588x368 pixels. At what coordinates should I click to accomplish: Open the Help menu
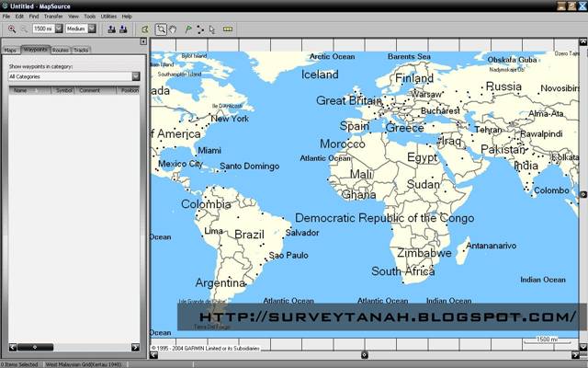pos(127,17)
